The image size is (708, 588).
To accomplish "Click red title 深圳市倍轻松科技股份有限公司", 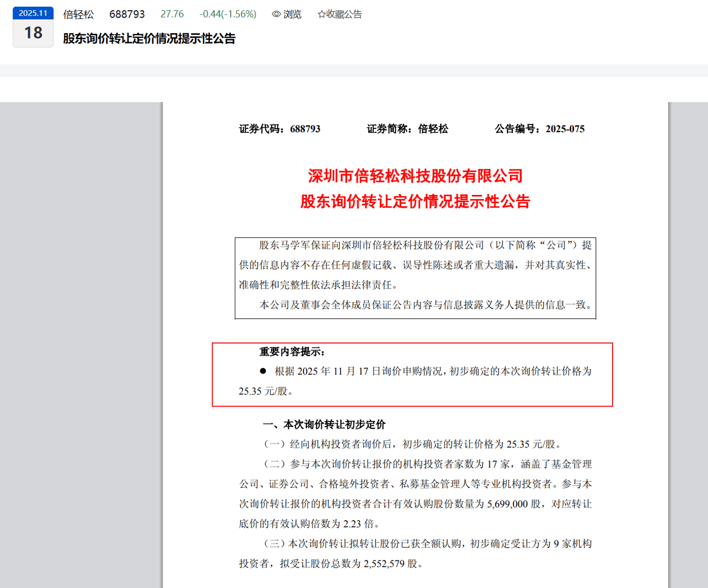I will [416, 176].
